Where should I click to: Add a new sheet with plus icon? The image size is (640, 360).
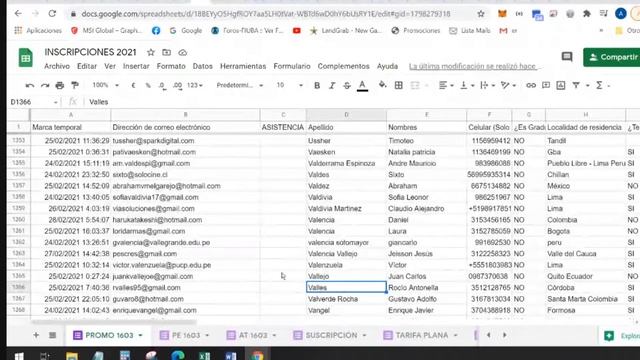pos(36,335)
